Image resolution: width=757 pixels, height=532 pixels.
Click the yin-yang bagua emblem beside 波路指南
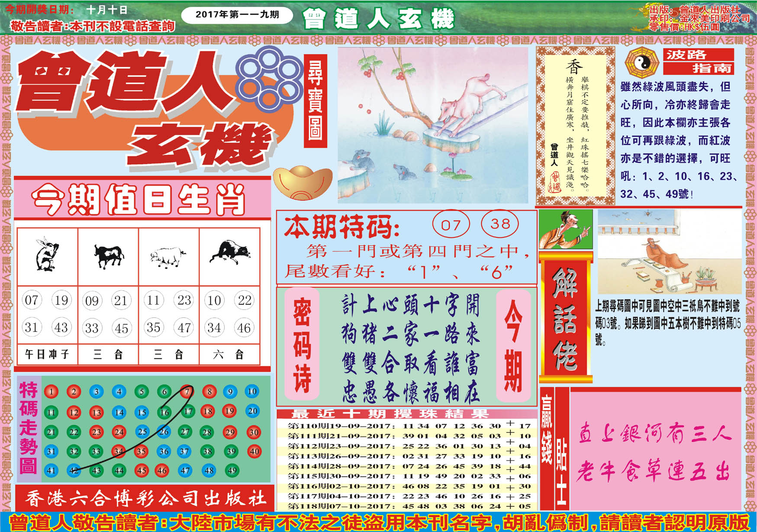(642, 63)
